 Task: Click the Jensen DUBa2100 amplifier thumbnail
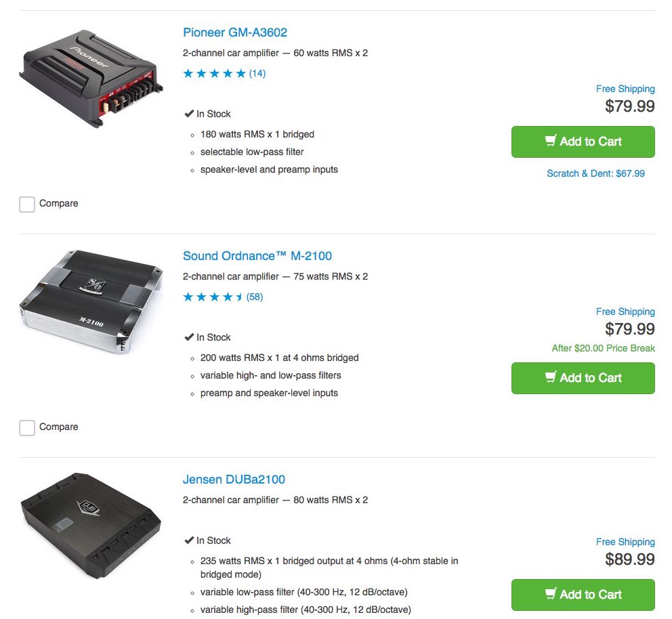[91, 524]
